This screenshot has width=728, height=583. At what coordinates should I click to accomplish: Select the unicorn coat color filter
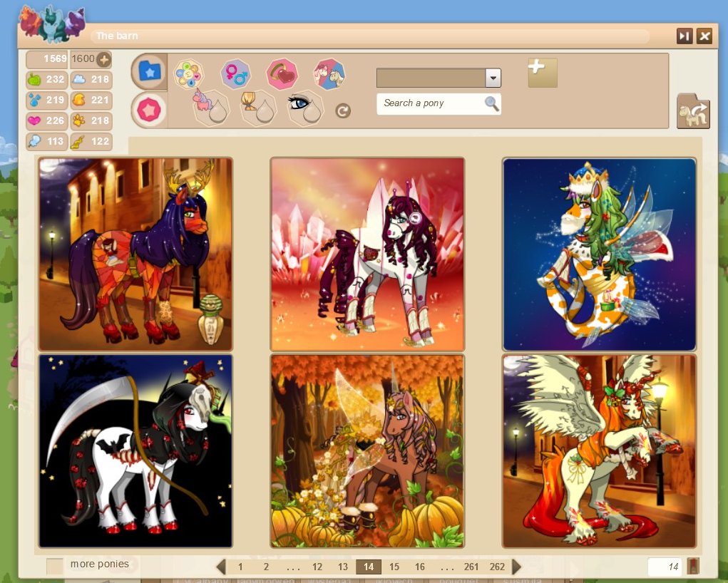[211, 107]
